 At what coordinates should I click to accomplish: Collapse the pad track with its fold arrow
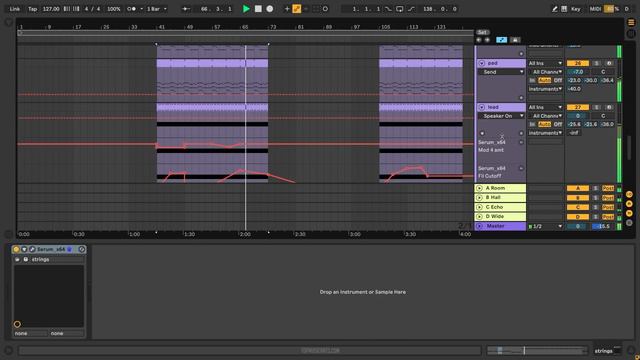[x=482, y=63]
